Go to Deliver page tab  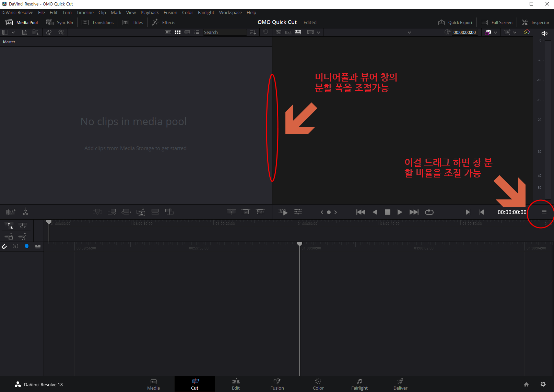click(400, 384)
